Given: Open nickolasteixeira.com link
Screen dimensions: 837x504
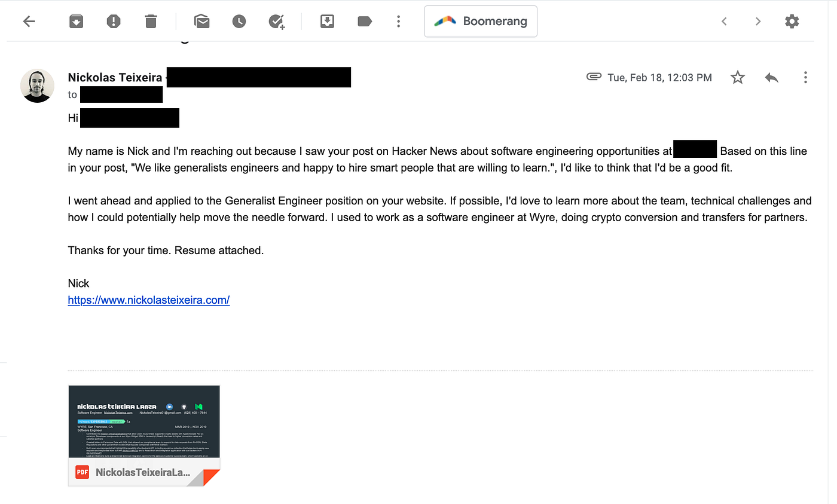Looking at the screenshot, I should click(148, 300).
